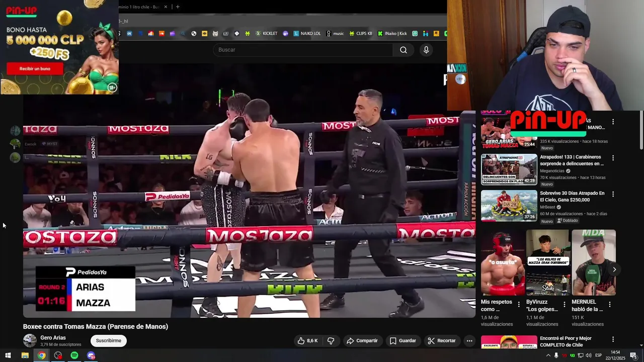Open more actions menu below video

pyautogui.click(x=469, y=341)
